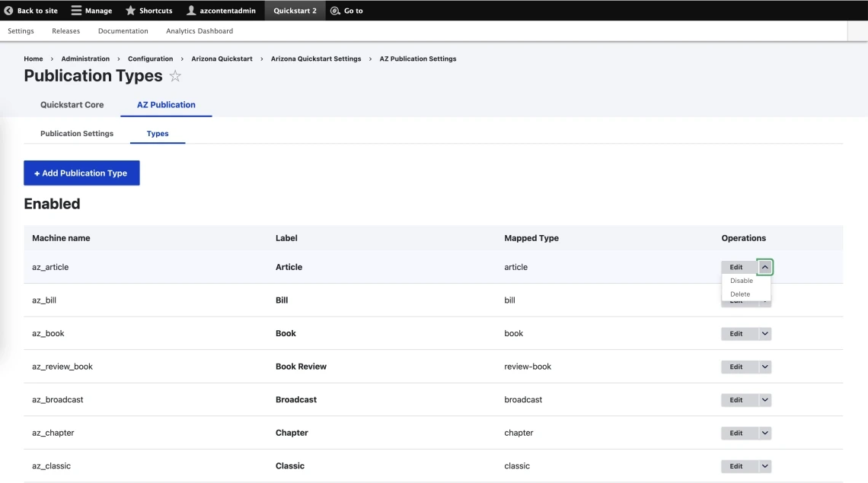Edit the az_classic publication type
This screenshot has height=483, width=868.
click(736, 466)
